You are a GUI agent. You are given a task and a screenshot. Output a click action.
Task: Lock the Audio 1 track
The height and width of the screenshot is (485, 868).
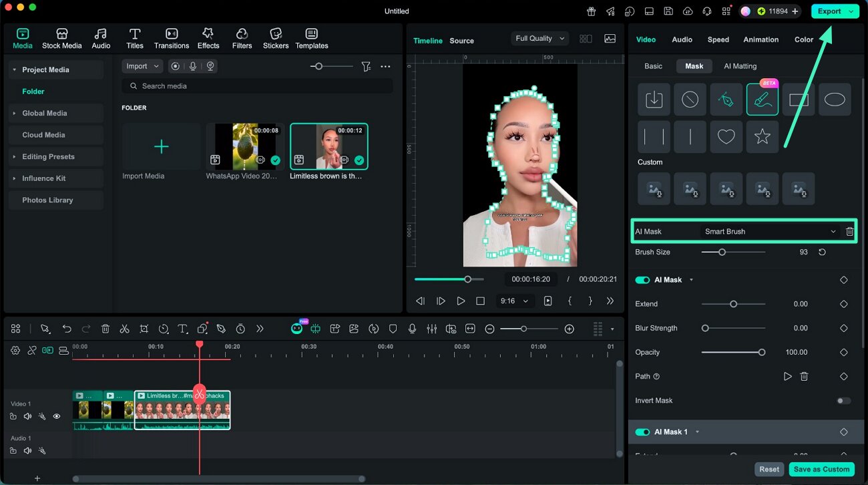tap(13, 450)
